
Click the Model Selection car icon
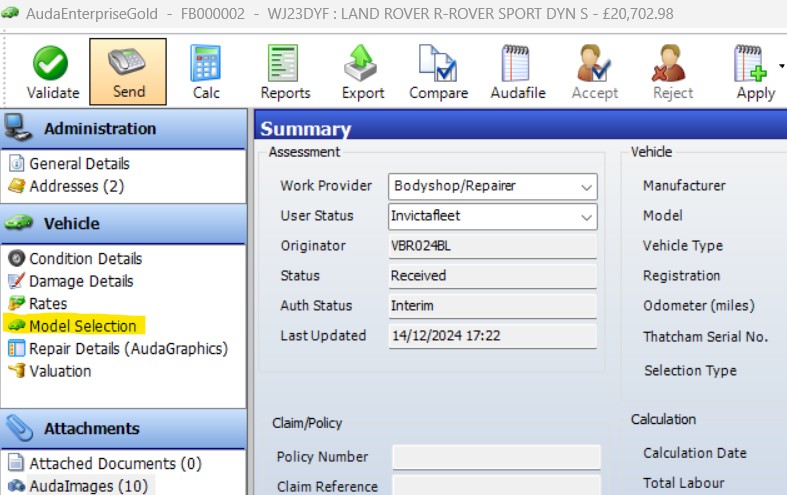point(17,326)
